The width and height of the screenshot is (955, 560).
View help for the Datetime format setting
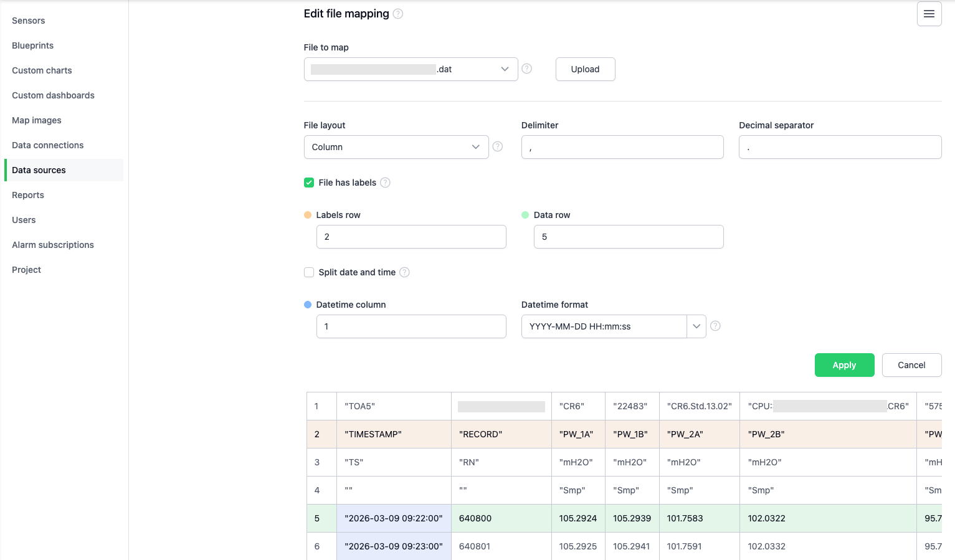pyautogui.click(x=715, y=326)
